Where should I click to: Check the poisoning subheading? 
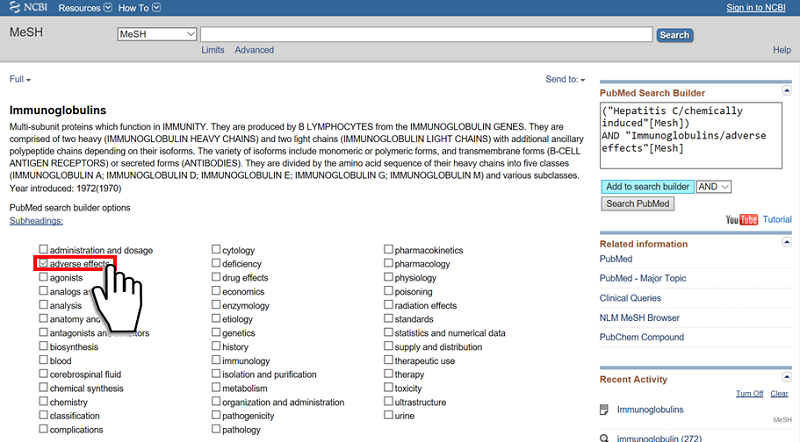point(388,291)
